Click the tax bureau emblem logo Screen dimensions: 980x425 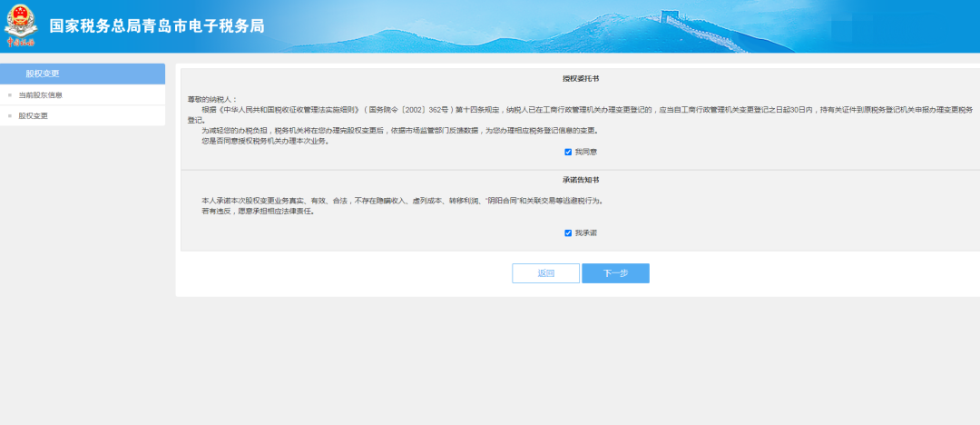click(21, 25)
